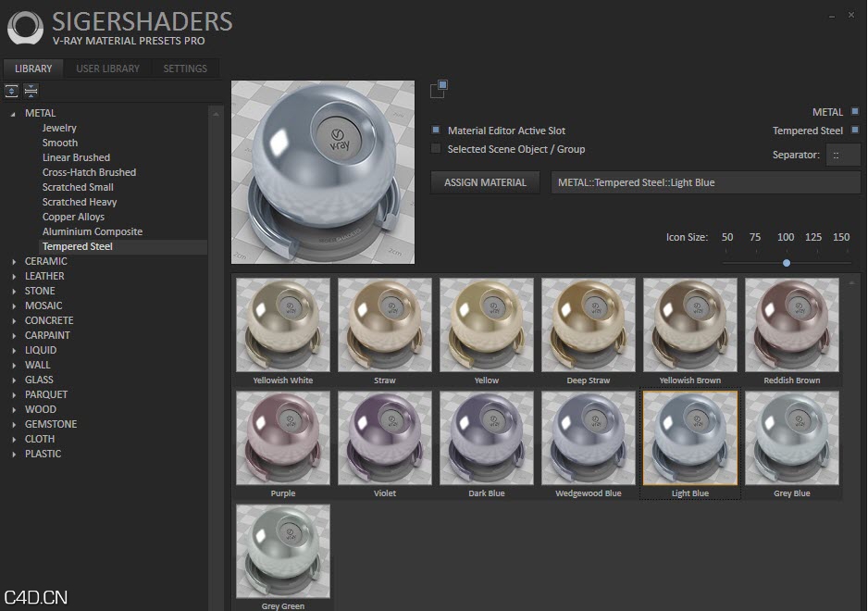Click the expand-all tree icon above the sidebar

click(x=11, y=91)
